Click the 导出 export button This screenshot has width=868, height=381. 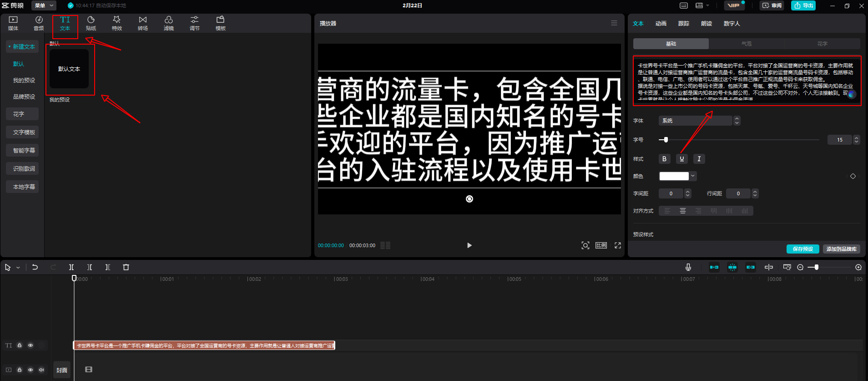(x=803, y=5)
